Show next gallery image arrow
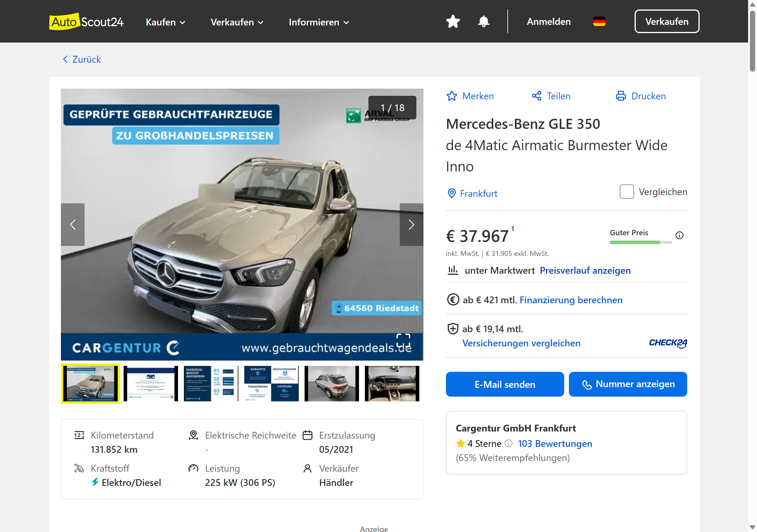The image size is (757, 532). point(411,224)
